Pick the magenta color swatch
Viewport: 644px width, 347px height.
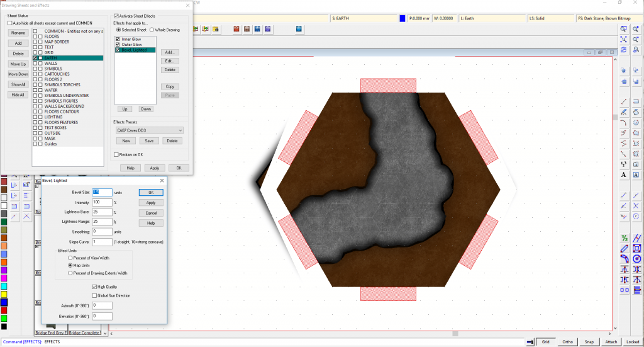(x=4, y=278)
